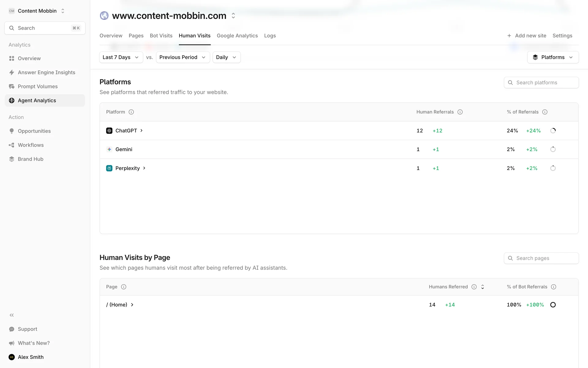Image resolution: width=588 pixels, height=368 pixels.
Task: Click the Workflows icon in sidebar
Action: pyautogui.click(x=12, y=145)
